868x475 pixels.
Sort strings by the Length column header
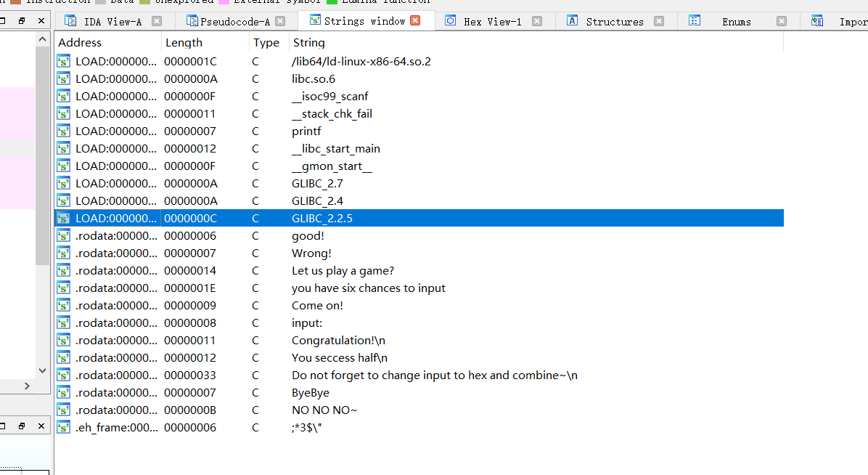tap(184, 43)
